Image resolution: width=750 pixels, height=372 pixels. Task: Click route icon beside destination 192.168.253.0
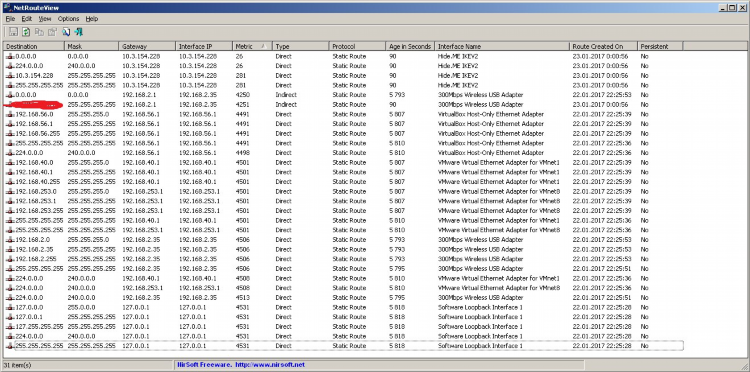[x=10, y=191]
